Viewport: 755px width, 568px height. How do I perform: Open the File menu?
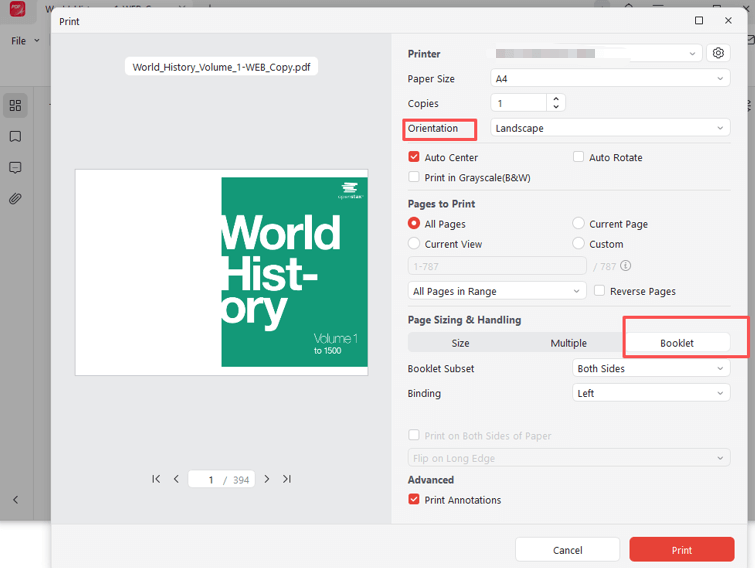25,41
